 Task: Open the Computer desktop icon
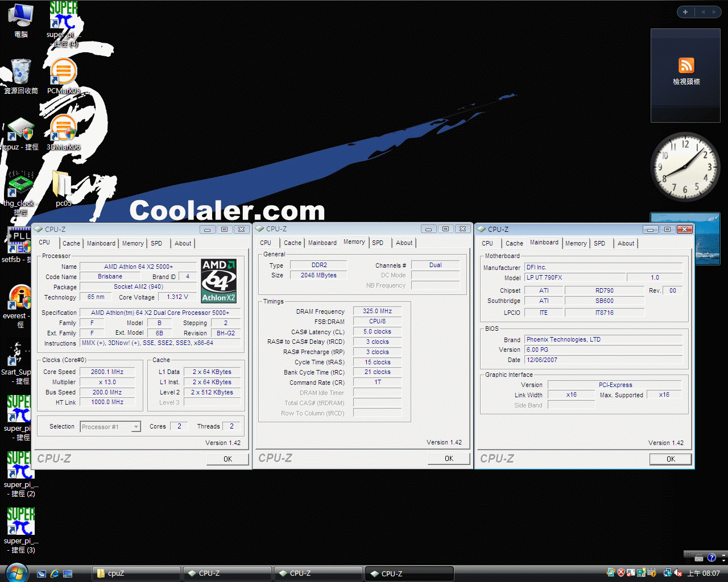pyautogui.click(x=21, y=20)
